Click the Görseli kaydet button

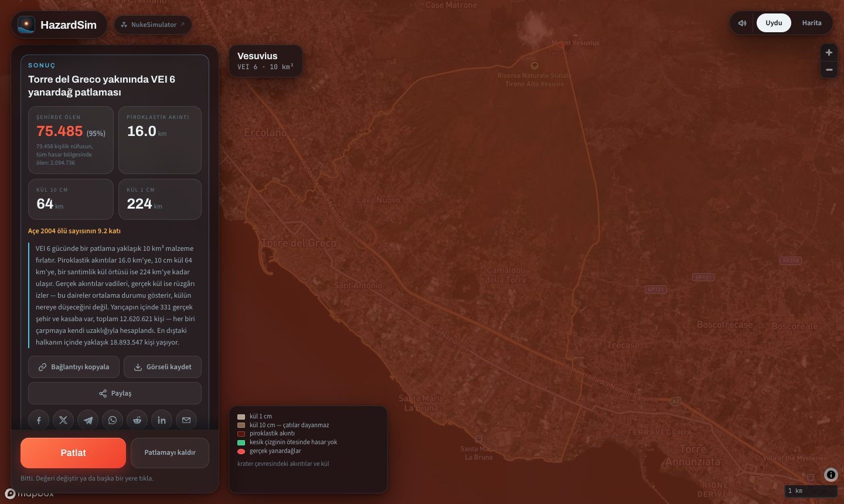pyautogui.click(x=163, y=367)
